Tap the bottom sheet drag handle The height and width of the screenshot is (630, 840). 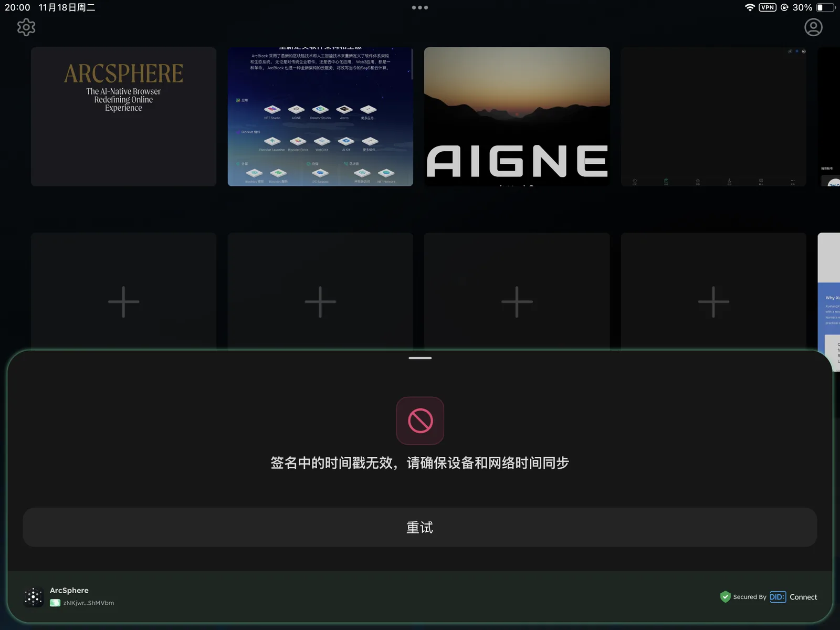coord(420,358)
